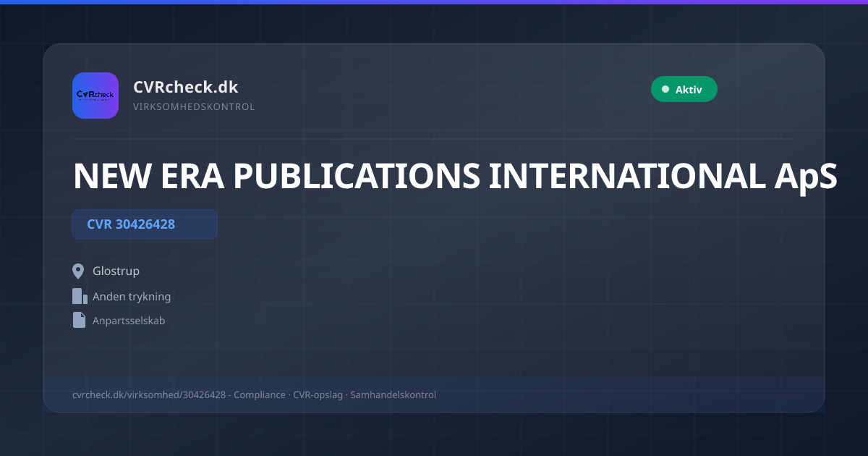Click the building icon beside Anden trykning
The width and height of the screenshot is (868, 456).
tap(80, 296)
